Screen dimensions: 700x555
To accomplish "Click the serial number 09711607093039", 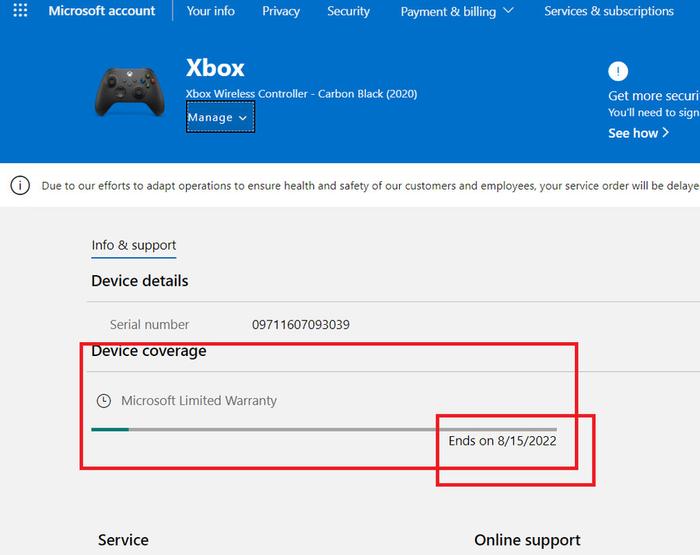I will tap(300, 325).
